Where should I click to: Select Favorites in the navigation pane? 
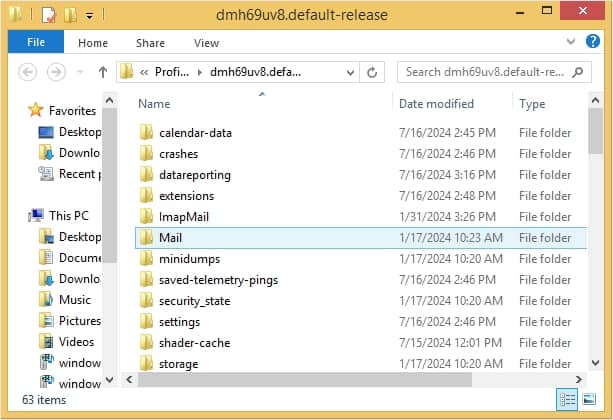(x=62, y=111)
